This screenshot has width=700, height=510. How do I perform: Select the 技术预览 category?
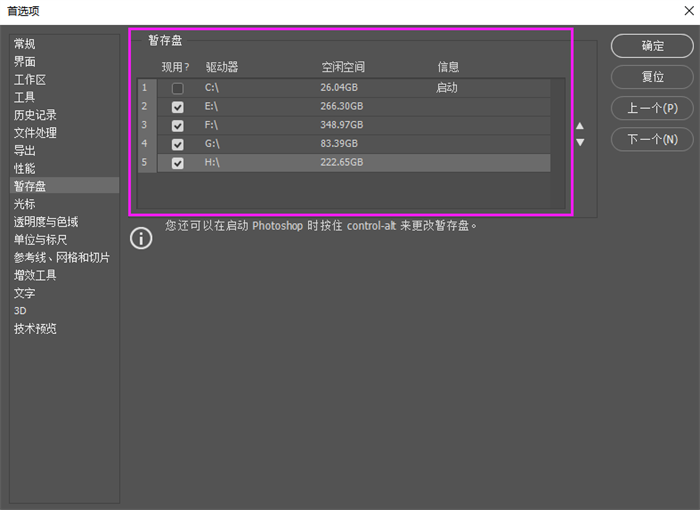(35, 329)
